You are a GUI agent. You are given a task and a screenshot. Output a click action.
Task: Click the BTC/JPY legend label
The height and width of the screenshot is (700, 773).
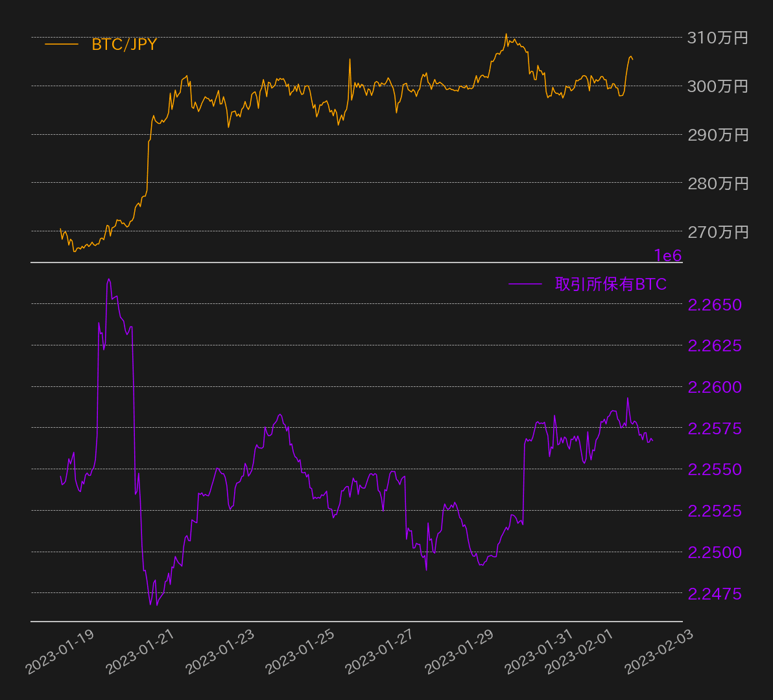click(124, 45)
